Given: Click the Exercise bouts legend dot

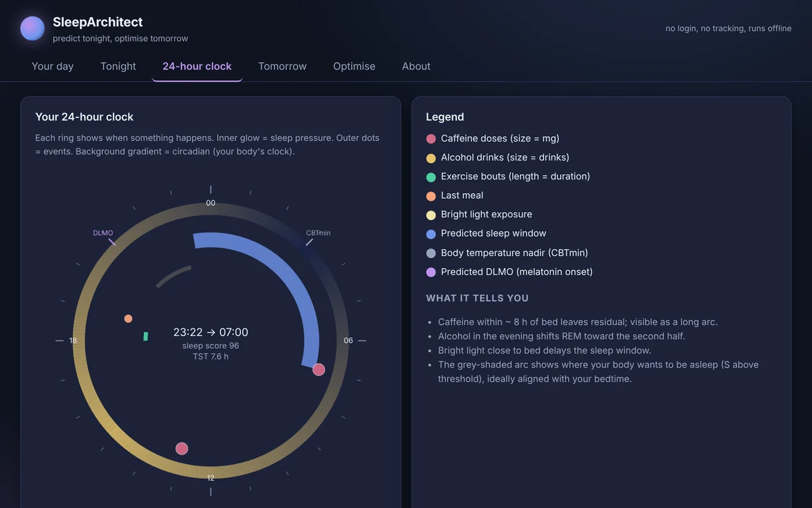Looking at the screenshot, I should pyautogui.click(x=431, y=177).
